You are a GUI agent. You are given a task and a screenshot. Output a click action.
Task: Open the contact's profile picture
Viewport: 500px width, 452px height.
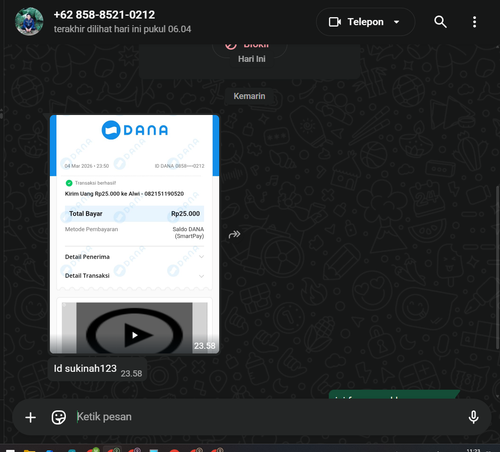click(29, 21)
